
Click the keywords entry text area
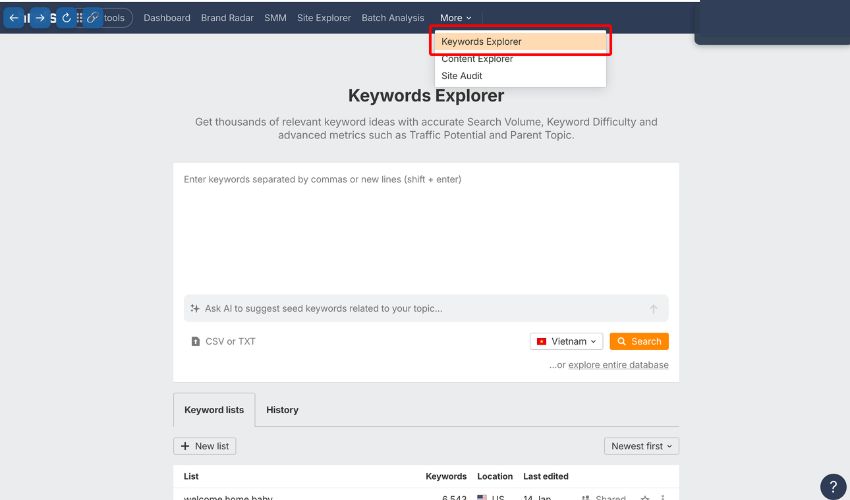pyautogui.click(x=426, y=230)
